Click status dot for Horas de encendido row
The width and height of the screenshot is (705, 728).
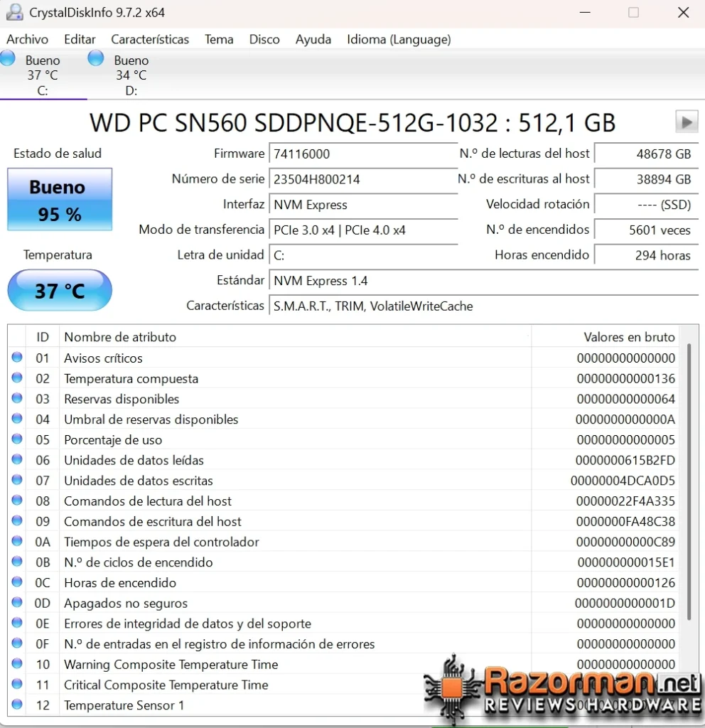[17, 582]
